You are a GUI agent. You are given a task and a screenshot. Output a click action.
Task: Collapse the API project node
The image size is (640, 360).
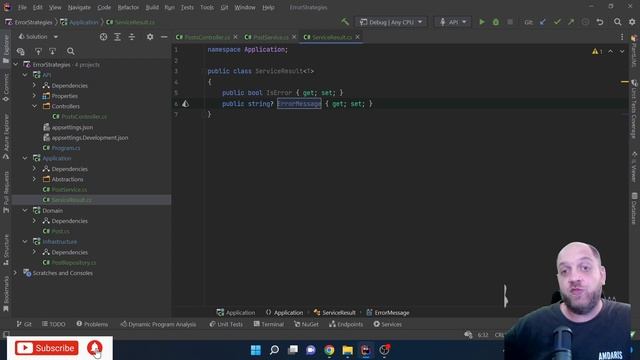pyautogui.click(x=25, y=75)
